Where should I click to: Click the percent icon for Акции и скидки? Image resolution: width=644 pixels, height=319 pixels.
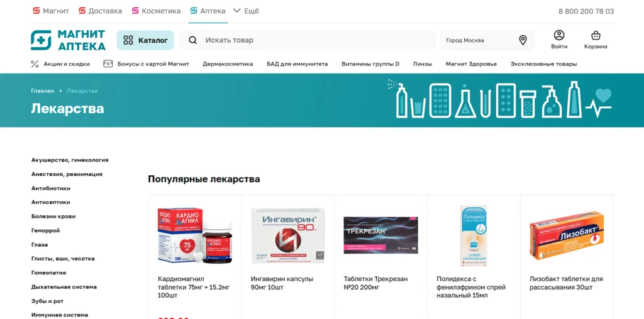35,64
